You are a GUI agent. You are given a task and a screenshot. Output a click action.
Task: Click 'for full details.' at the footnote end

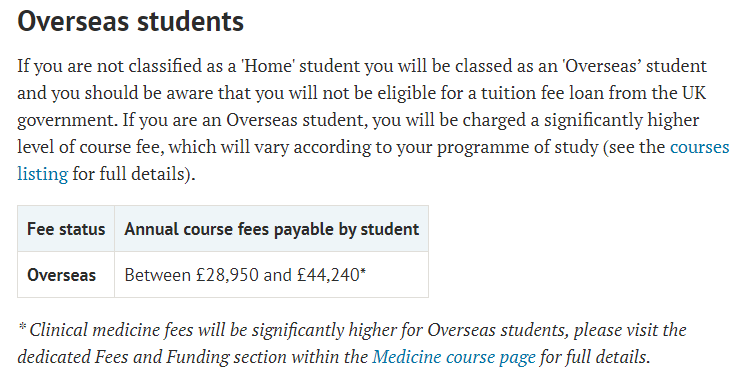pos(595,357)
